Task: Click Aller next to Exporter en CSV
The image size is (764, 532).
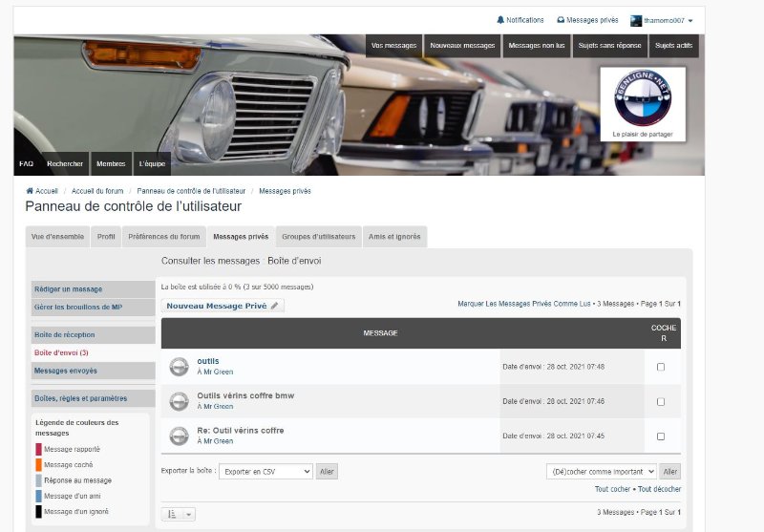Action: [327, 472]
